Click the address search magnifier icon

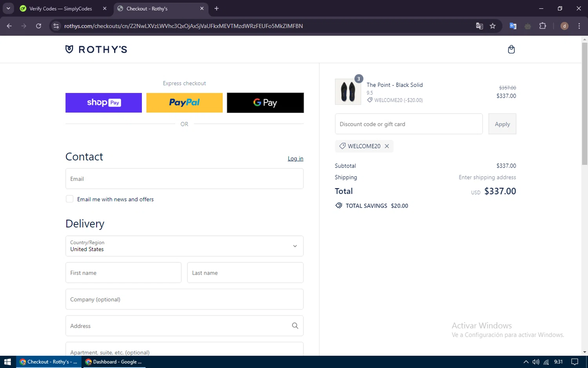coord(295,326)
